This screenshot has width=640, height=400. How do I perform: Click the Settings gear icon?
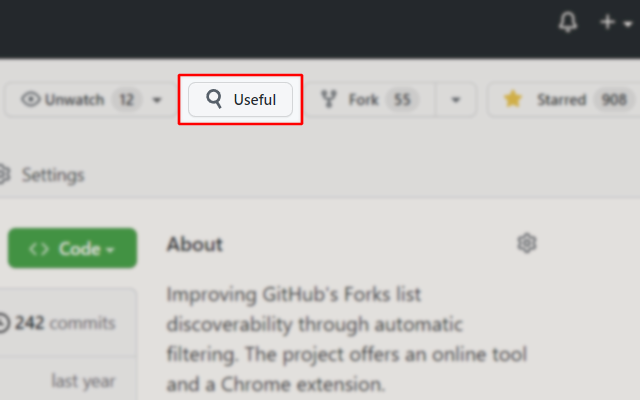click(3, 175)
